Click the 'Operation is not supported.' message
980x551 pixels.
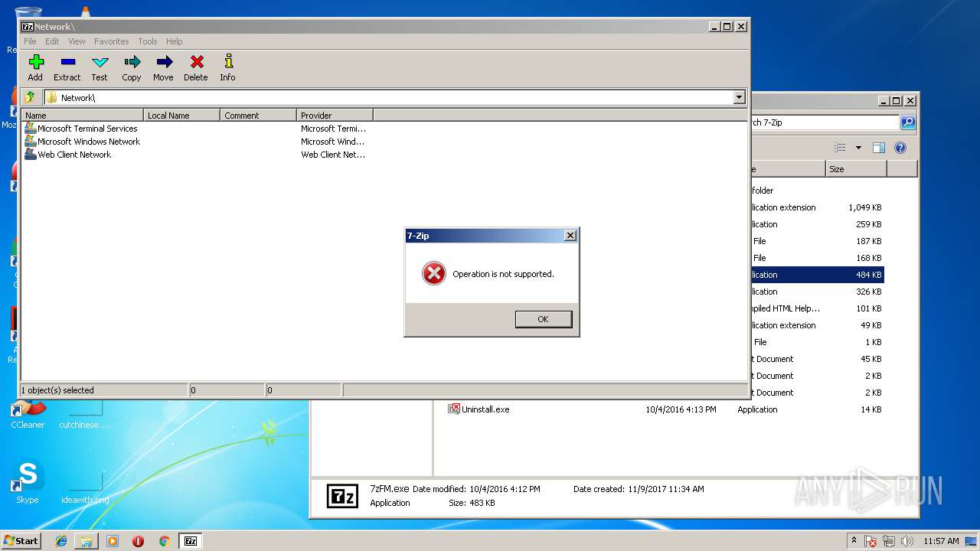(503, 274)
